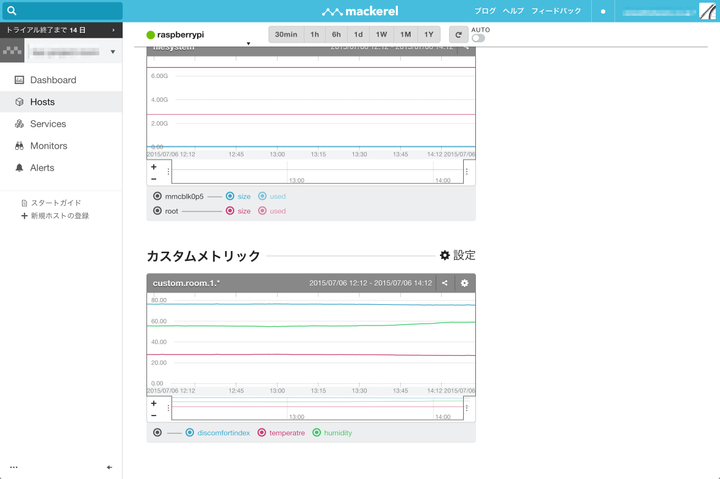The image size is (720, 479).
Task: Grab filesystem range selector right handle
Action: coord(467,172)
